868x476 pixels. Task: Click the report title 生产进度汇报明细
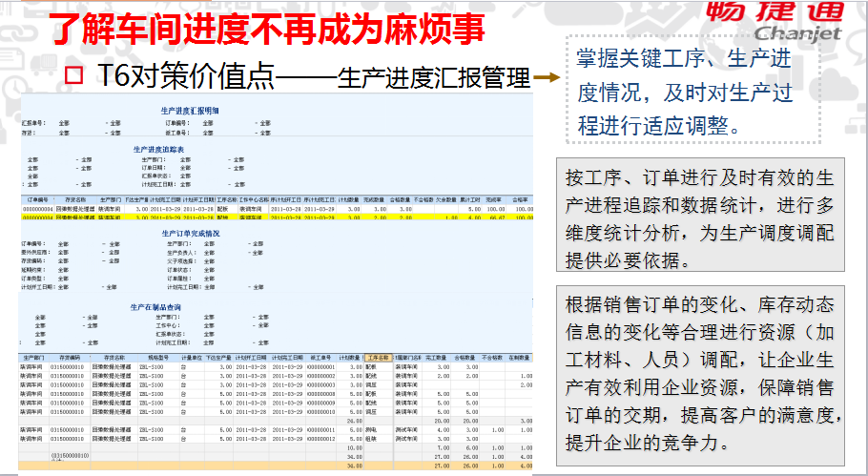point(189,111)
